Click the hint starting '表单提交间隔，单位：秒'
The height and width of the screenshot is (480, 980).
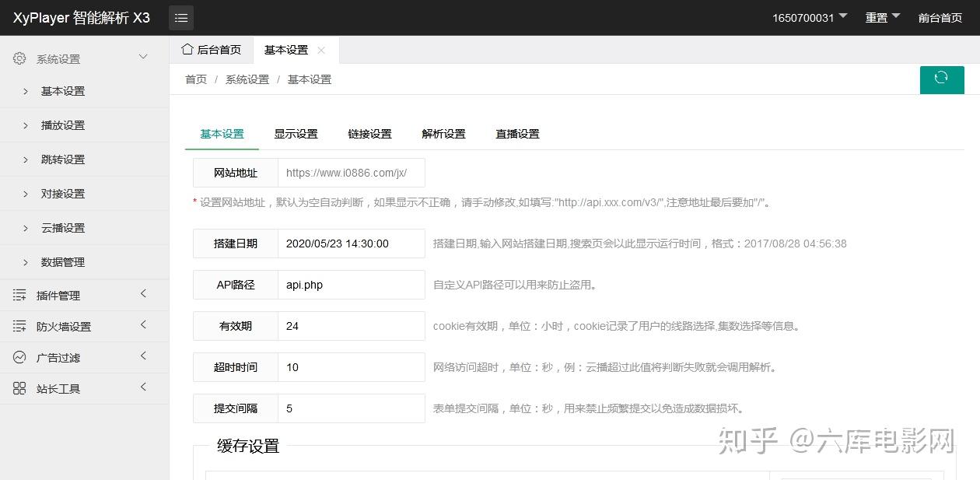(589, 408)
